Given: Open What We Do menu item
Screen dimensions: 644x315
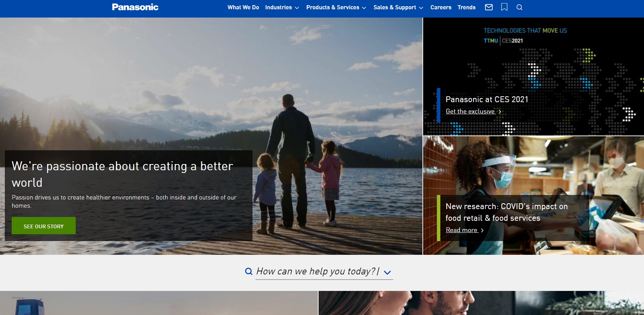Looking at the screenshot, I should pyautogui.click(x=243, y=7).
